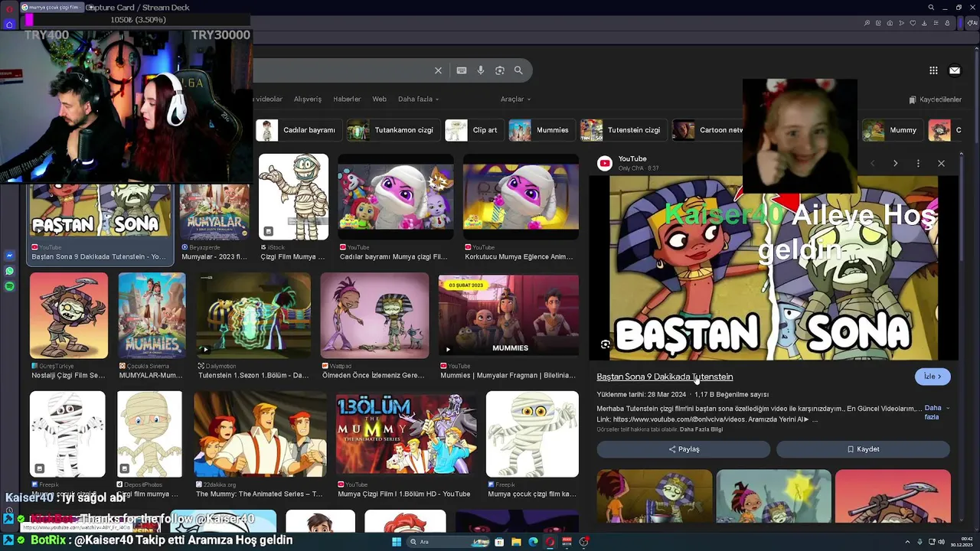Click the Opera tab search icon in title bar
Viewport: 980px width, 551px height.
(931, 8)
